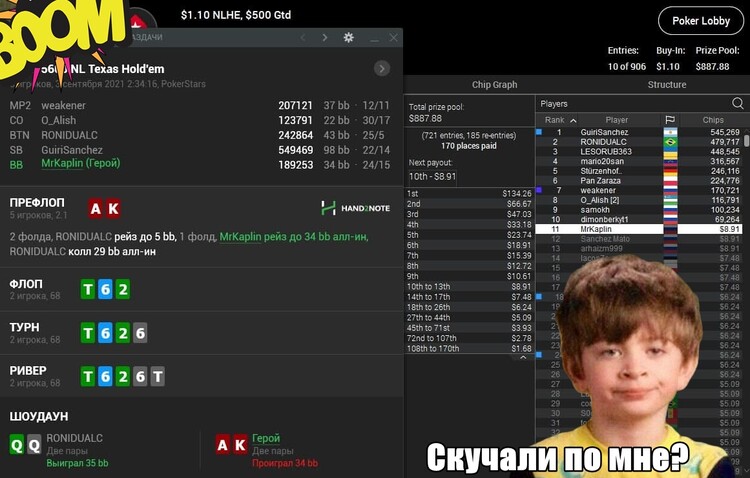750x478 pixels.
Task: Click the Next payout 10th - $8.91 box
Action: coord(432,177)
